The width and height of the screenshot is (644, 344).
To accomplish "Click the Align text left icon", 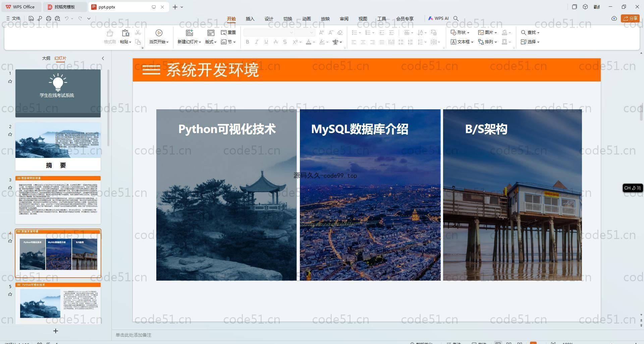I will tap(354, 42).
